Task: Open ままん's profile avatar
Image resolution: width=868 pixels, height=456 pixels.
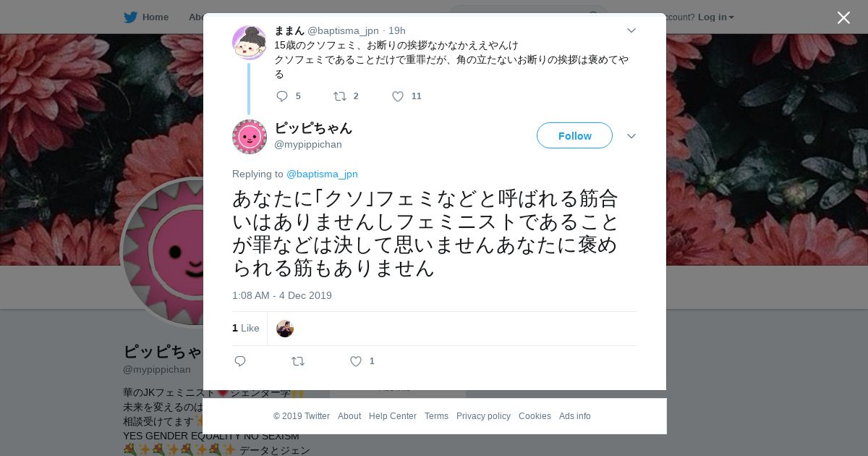Action: pos(249,43)
